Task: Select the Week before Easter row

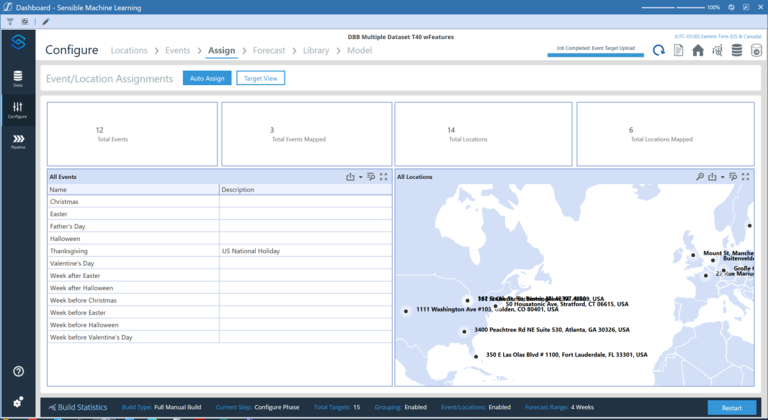Action: [219, 313]
